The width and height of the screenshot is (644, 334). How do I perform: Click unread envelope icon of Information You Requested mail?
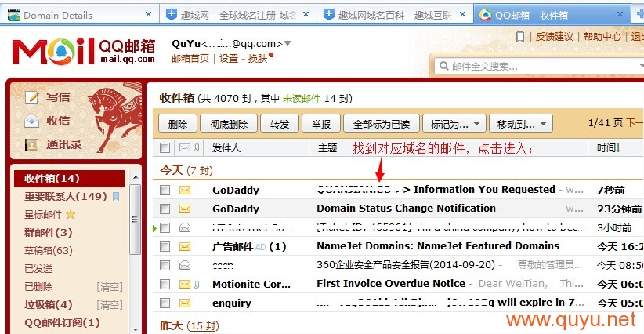(x=185, y=190)
